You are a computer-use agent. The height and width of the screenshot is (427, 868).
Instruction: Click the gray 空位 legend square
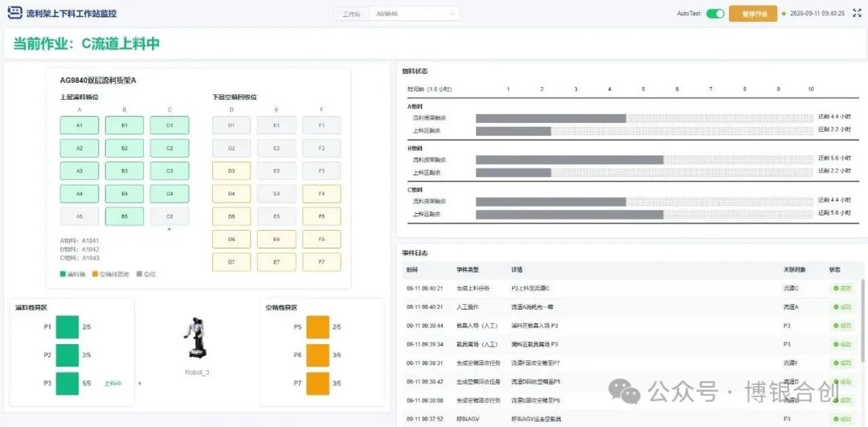(139, 274)
